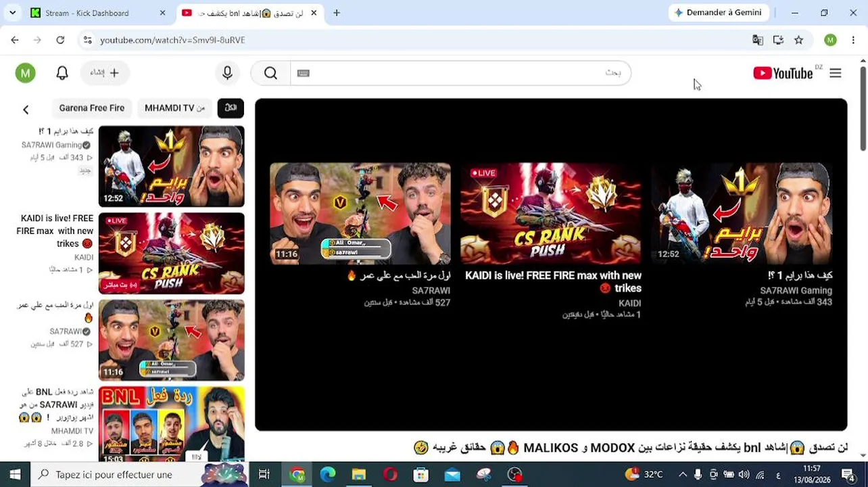Open the taskbar clock and calendar

[x=812, y=474]
